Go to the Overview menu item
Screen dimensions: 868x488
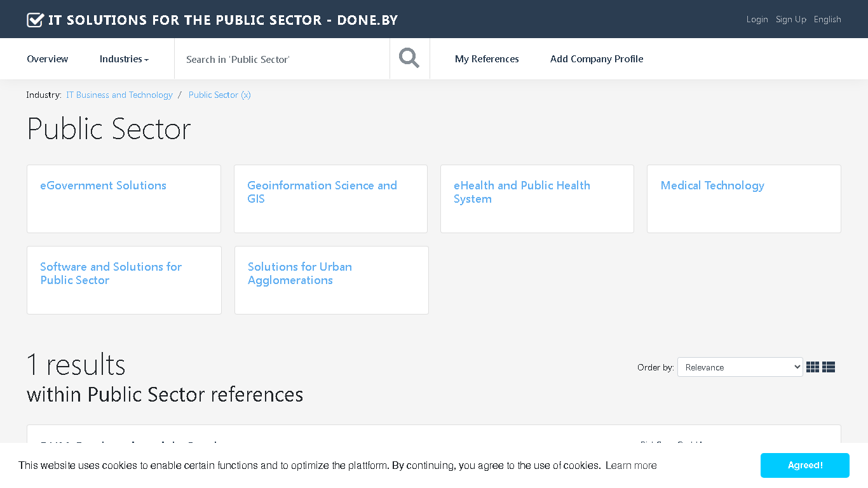(x=48, y=59)
